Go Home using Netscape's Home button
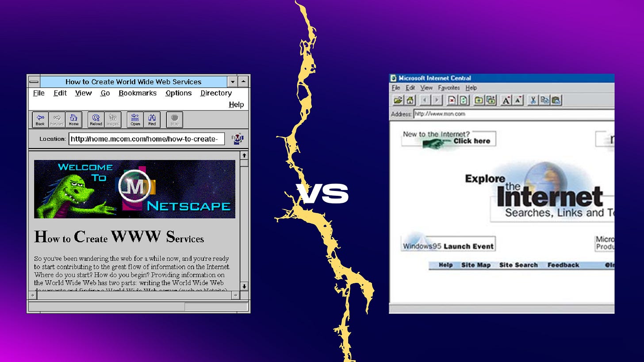This screenshot has width=644, height=362. (73, 119)
